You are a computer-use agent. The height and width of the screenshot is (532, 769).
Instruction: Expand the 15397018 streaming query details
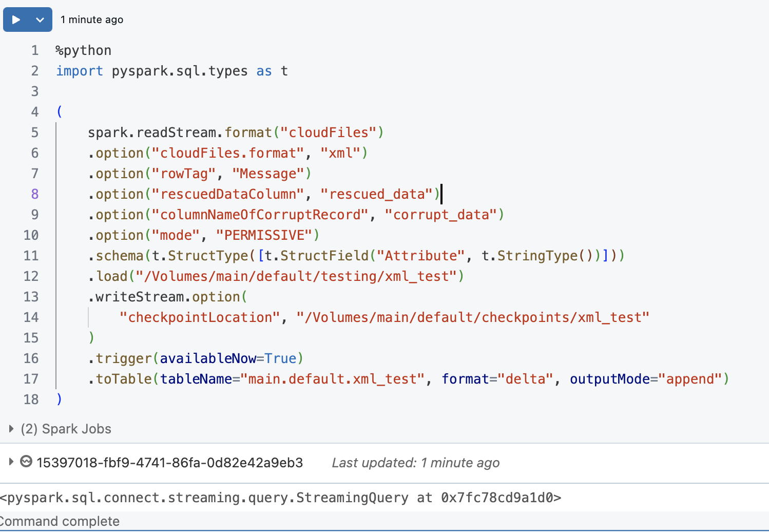pos(11,463)
